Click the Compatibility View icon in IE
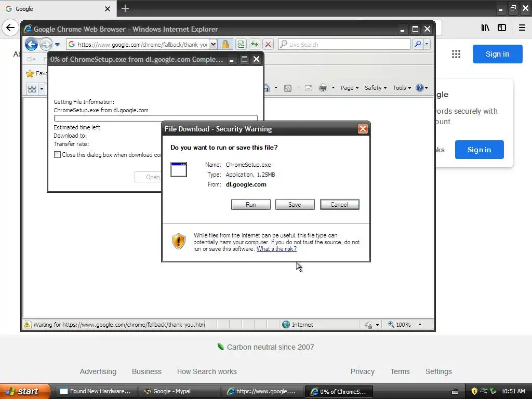The image size is (532, 399). pos(241,45)
